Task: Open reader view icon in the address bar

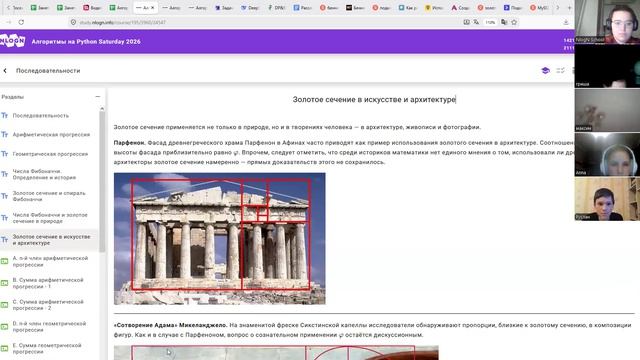Action: pyautogui.click(x=467, y=22)
